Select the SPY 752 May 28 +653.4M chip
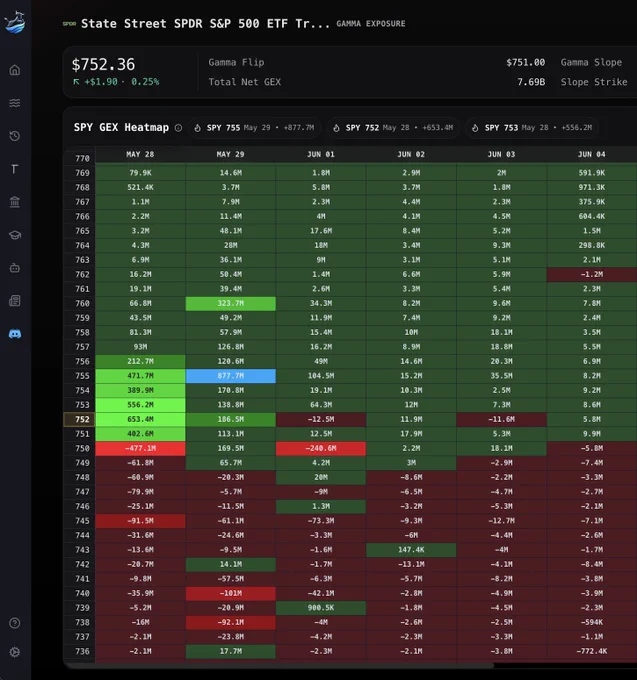The width and height of the screenshot is (637, 680). (x=393, y=128)
